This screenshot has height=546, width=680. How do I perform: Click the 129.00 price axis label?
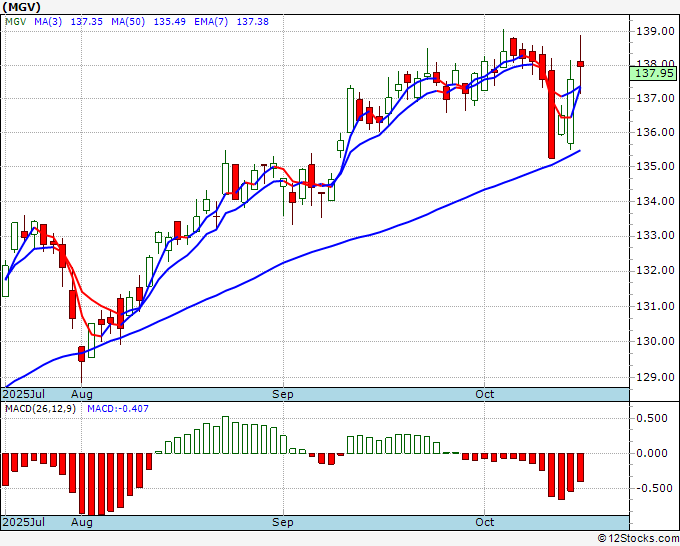[x=655, y=377]
